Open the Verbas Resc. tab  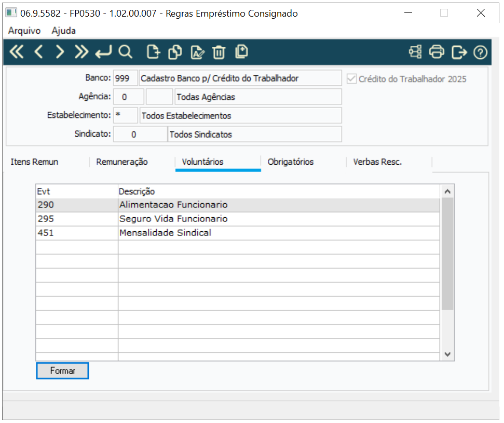point(378,162)
